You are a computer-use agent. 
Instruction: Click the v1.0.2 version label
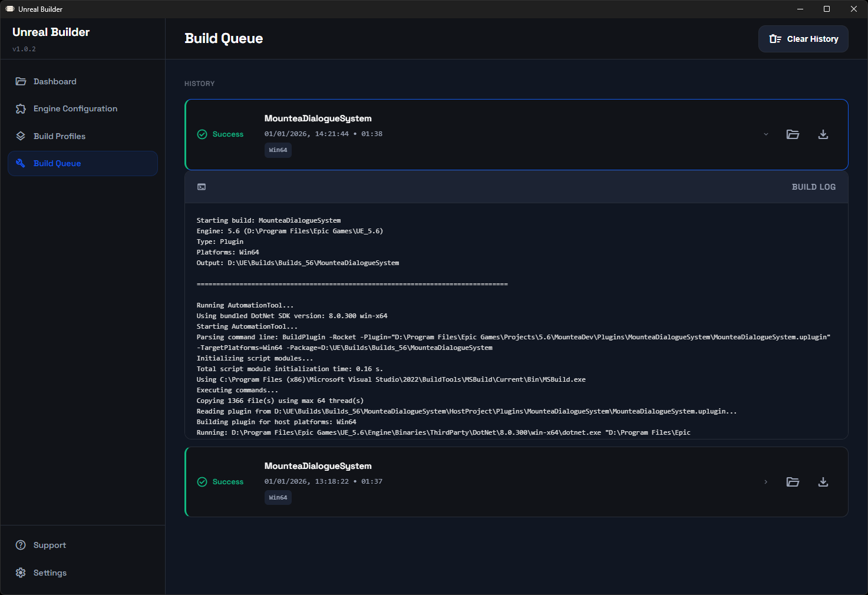[x=24, y=49]
